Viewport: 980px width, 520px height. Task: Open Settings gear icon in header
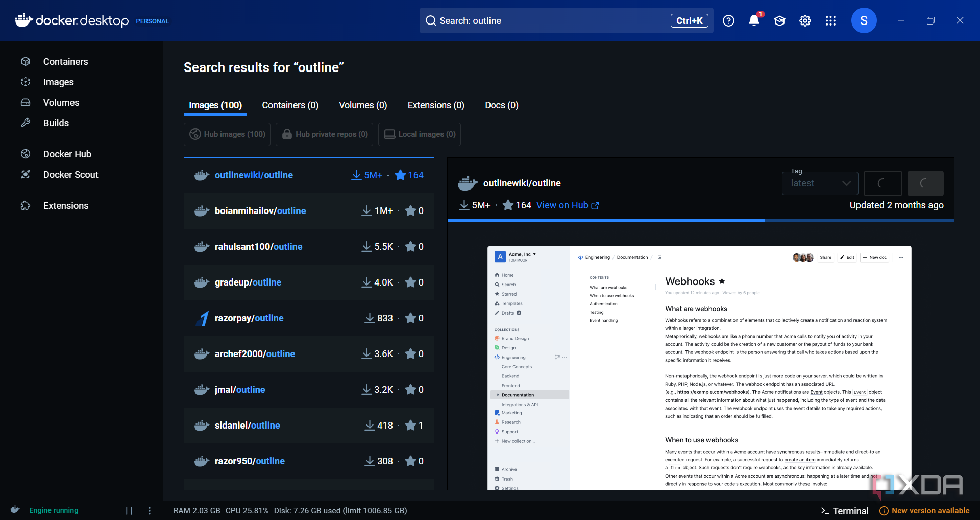pos(805,20)
